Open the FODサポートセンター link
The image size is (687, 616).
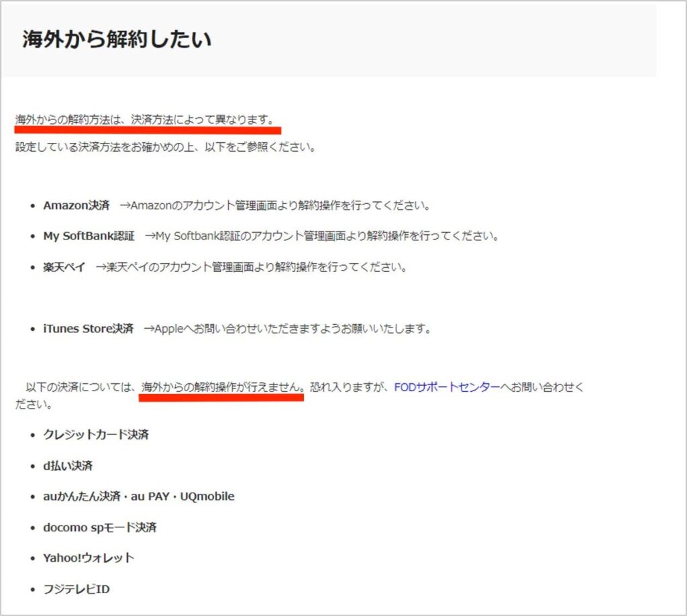pyautogui.click(x=447, y=387)
